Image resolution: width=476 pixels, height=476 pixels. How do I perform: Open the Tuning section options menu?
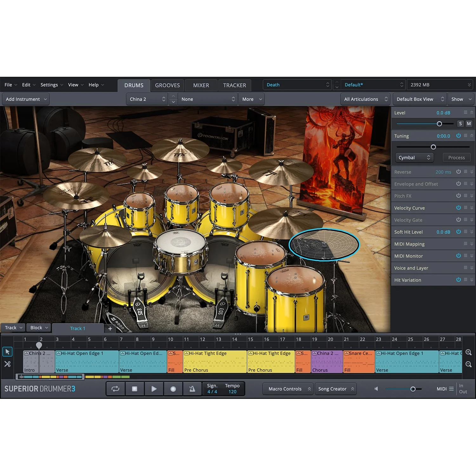pos(465,136)
